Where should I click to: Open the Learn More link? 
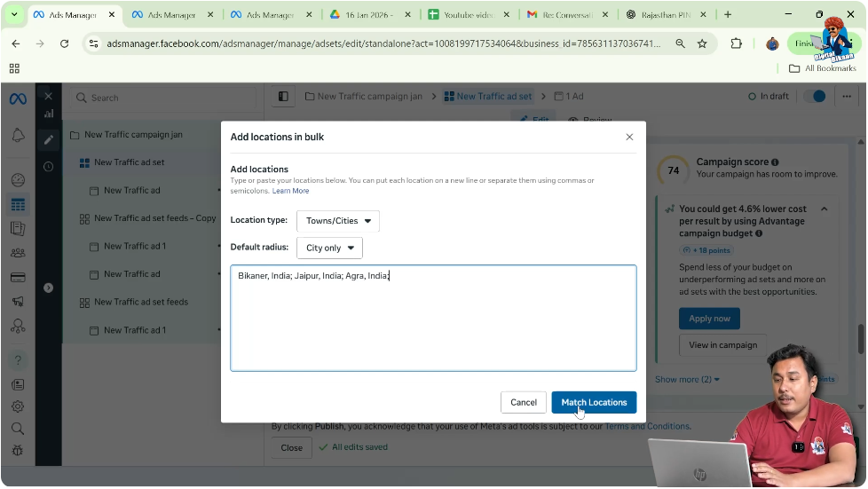pos(290,191)
